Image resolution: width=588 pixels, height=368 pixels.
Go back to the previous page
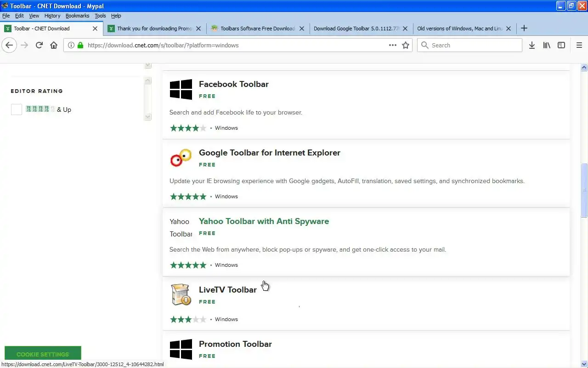(x=9, y=45)
